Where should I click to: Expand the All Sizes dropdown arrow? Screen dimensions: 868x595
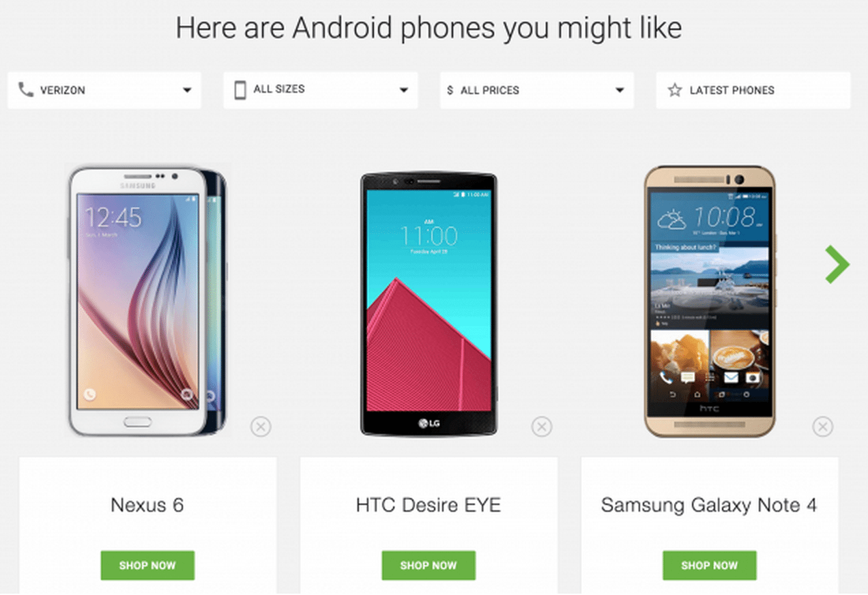tap(404, 90)
